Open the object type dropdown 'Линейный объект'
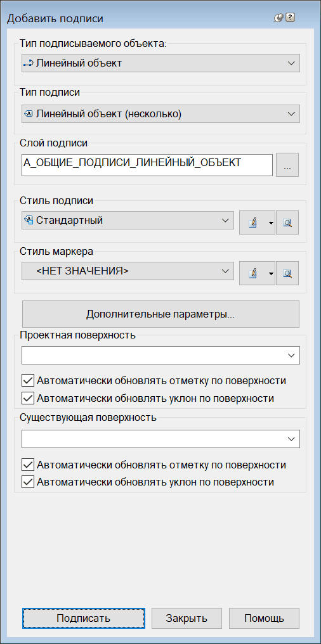This screenshot has width=321, height=644. pyautogui.click(x=160, y=63)
